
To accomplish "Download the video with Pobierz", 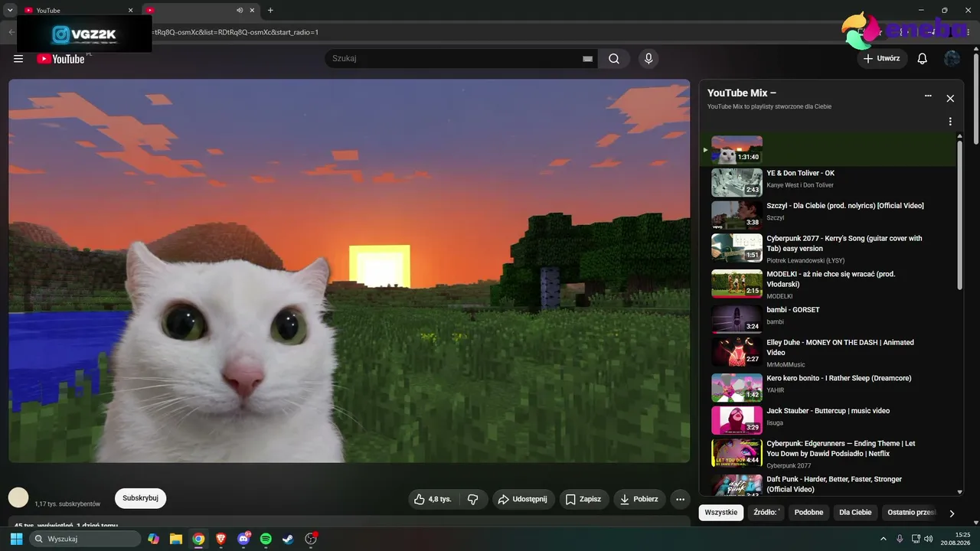I will 639,499.
